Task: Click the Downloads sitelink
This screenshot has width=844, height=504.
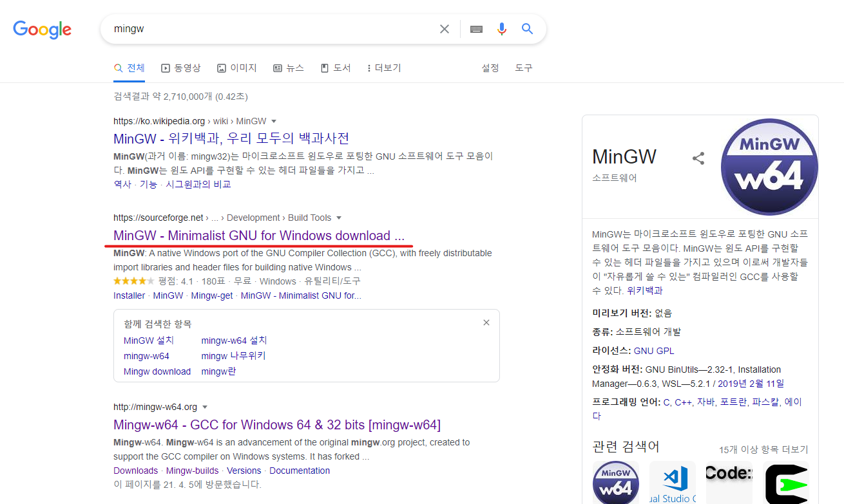Action: pyautogui.click(x=135, y=471)
